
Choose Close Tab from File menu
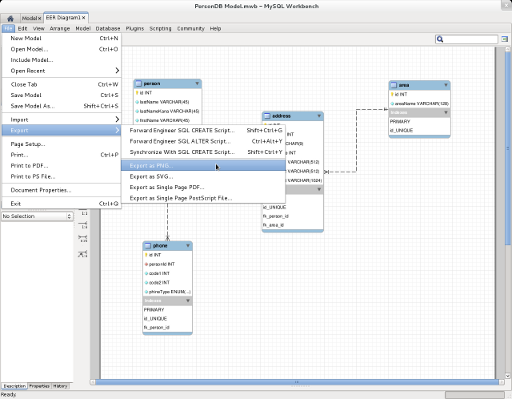click(62, 85)
